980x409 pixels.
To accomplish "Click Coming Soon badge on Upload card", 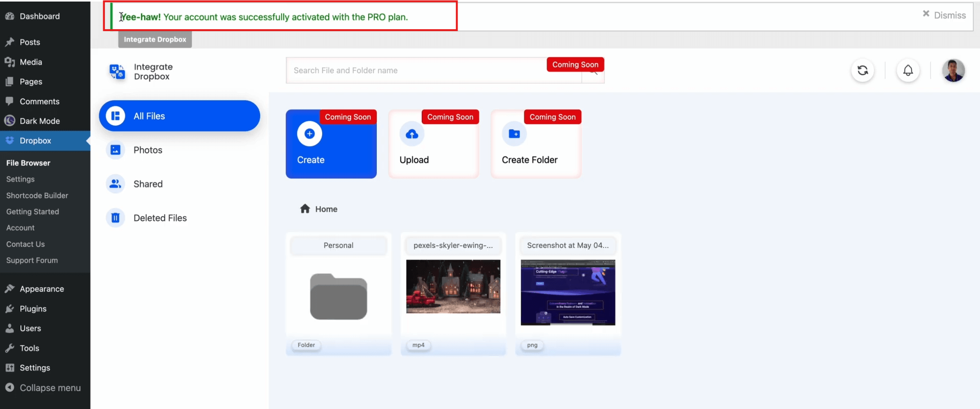I will 450,117.
